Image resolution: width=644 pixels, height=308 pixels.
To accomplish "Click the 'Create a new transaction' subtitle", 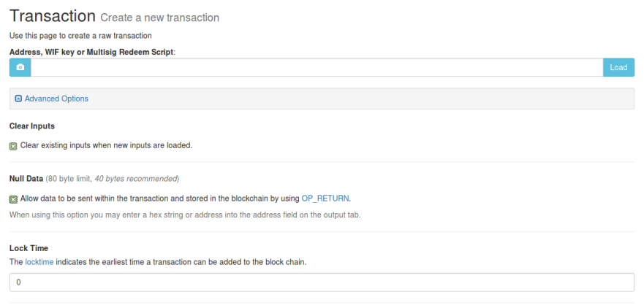I will click(160, 18).
